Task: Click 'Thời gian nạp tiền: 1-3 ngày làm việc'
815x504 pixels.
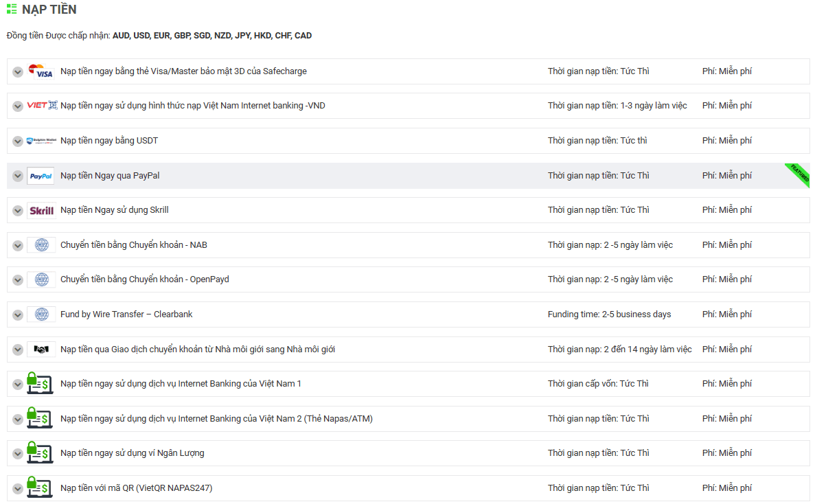Action: [617, 106]
